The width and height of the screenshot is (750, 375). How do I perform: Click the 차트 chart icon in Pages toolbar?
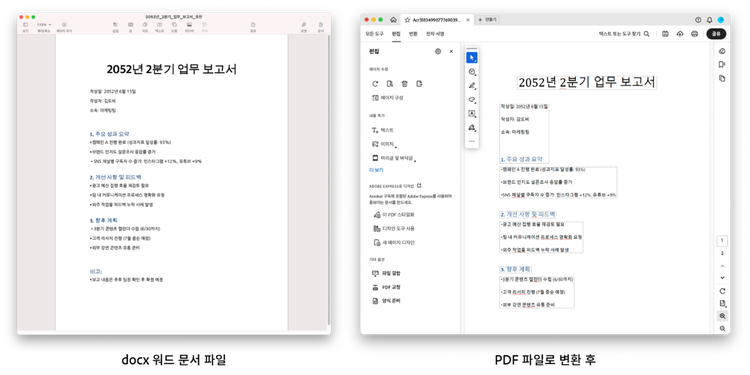(x=145, y=24)
